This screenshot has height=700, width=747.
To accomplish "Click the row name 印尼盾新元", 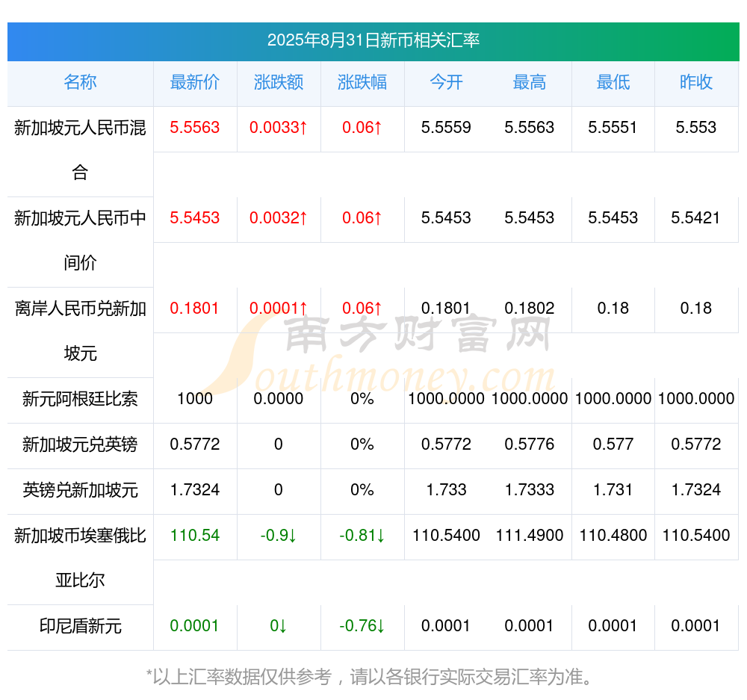I will pyautogui.click(x=80, y=626).
